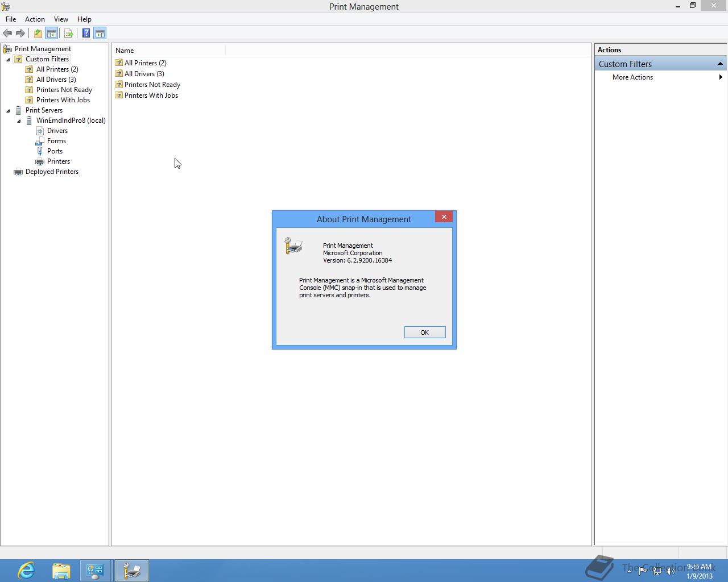This screenshot has width=728, height=582.
Task: Select Printers With Jobs in the tree
Action: pyautogui.click(x=63, y=100)
